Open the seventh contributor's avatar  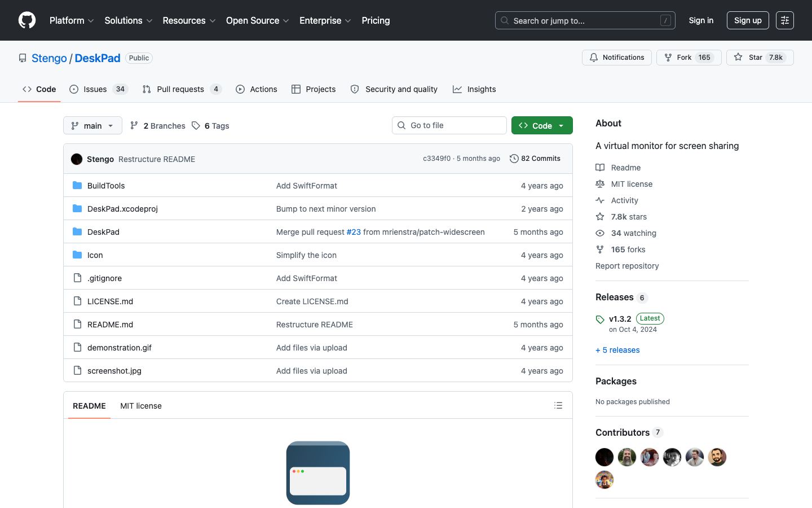604,480
